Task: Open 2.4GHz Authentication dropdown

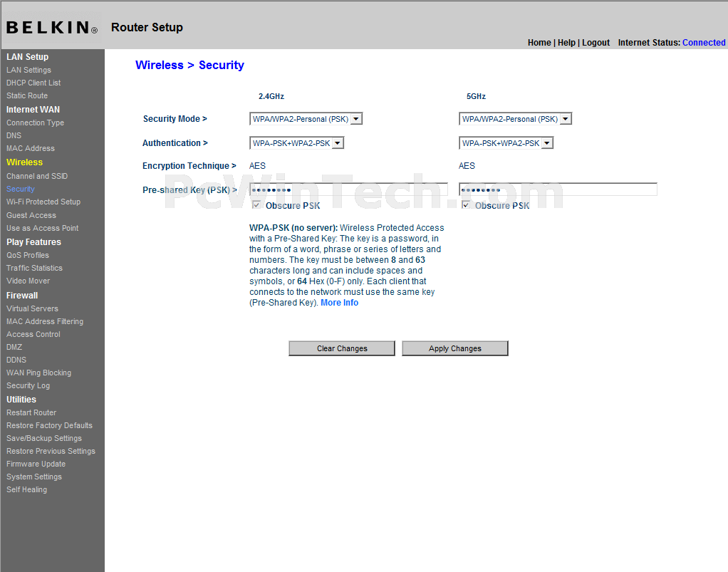Action: 296,143
